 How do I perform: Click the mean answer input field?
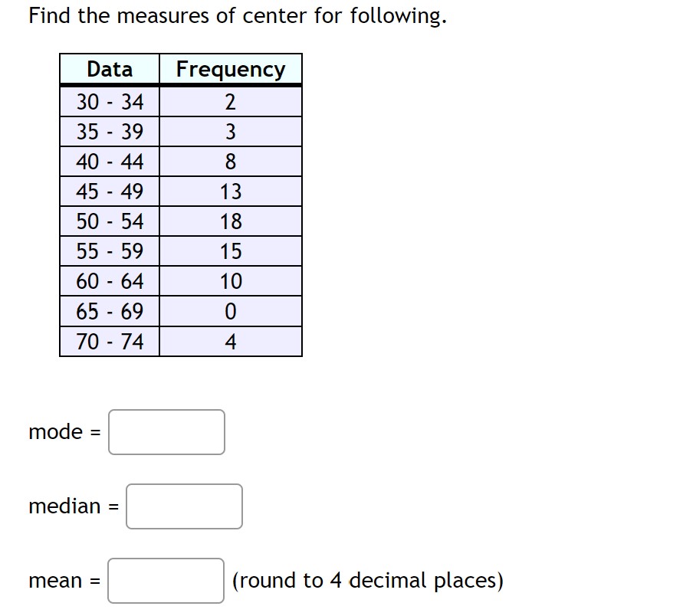166,582
